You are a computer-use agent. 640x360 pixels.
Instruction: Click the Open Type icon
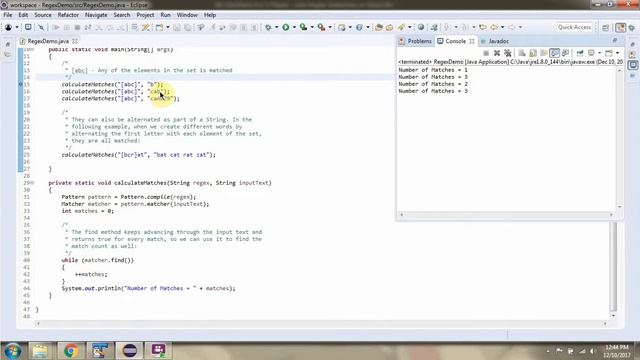pyautogui.click(x=379, y=27)
